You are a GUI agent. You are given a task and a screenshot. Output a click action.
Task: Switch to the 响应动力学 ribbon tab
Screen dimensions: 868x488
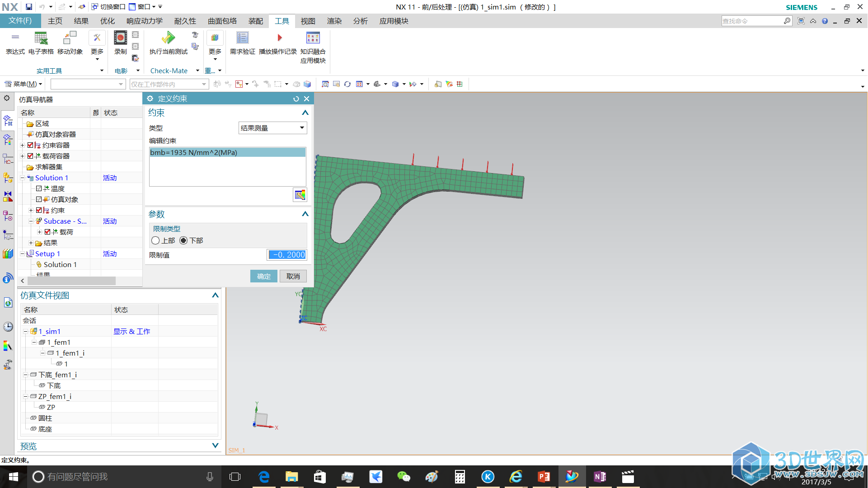pyautogui.click(x=145, y=21)
